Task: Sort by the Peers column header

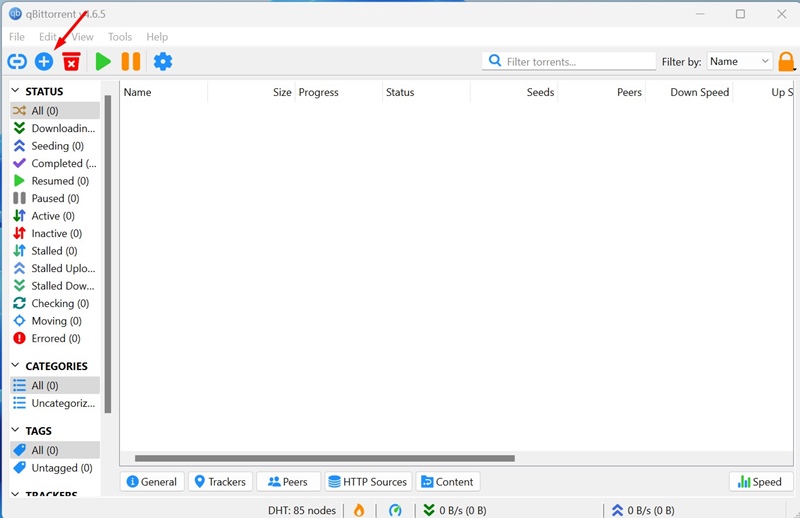Action: coord(602,92)
